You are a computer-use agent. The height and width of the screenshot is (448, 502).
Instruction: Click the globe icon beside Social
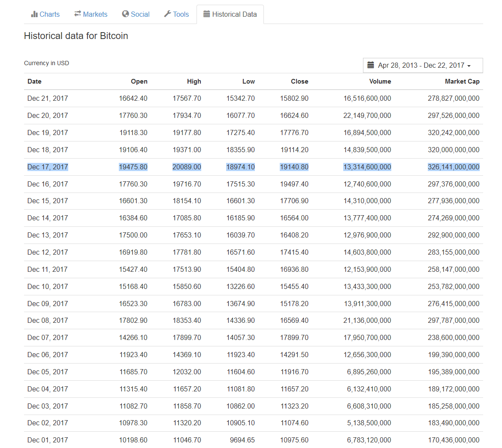pyautogui.click(x=125, y=14)
